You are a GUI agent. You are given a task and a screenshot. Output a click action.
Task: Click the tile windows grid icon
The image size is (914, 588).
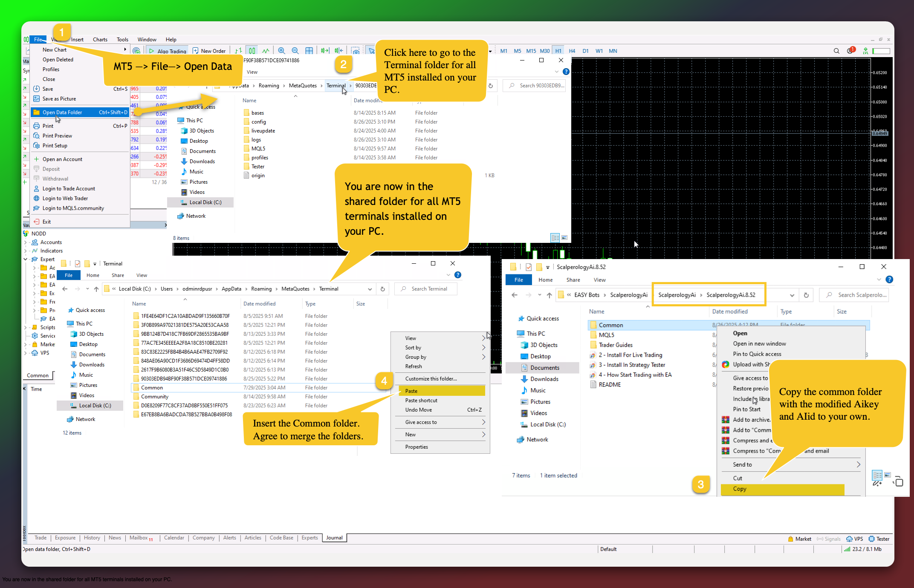click(309, 51)
